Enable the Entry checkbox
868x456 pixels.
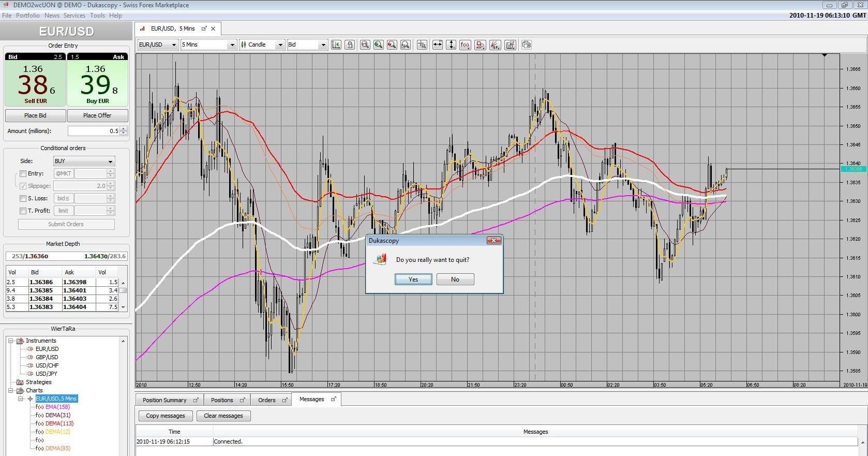point(23,173)
